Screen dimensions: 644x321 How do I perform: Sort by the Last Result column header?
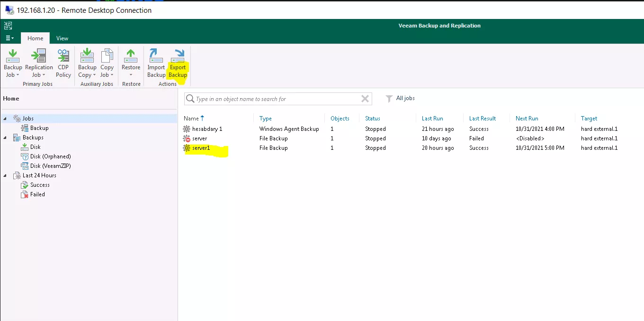(483, 119)
